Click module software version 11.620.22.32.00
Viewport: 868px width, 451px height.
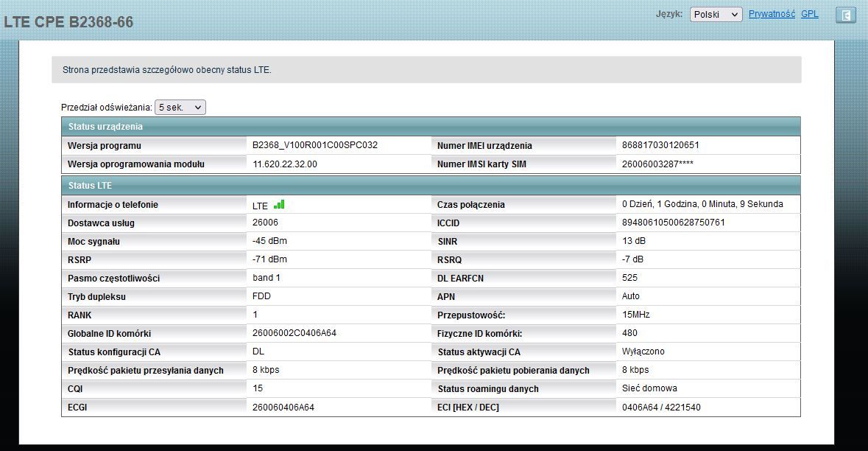[284, 164]
